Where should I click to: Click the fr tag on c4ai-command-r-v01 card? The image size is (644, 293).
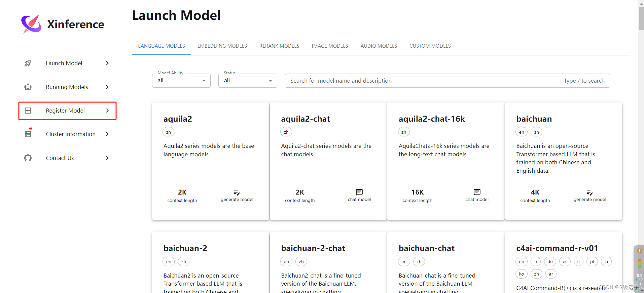pos(536,261)
